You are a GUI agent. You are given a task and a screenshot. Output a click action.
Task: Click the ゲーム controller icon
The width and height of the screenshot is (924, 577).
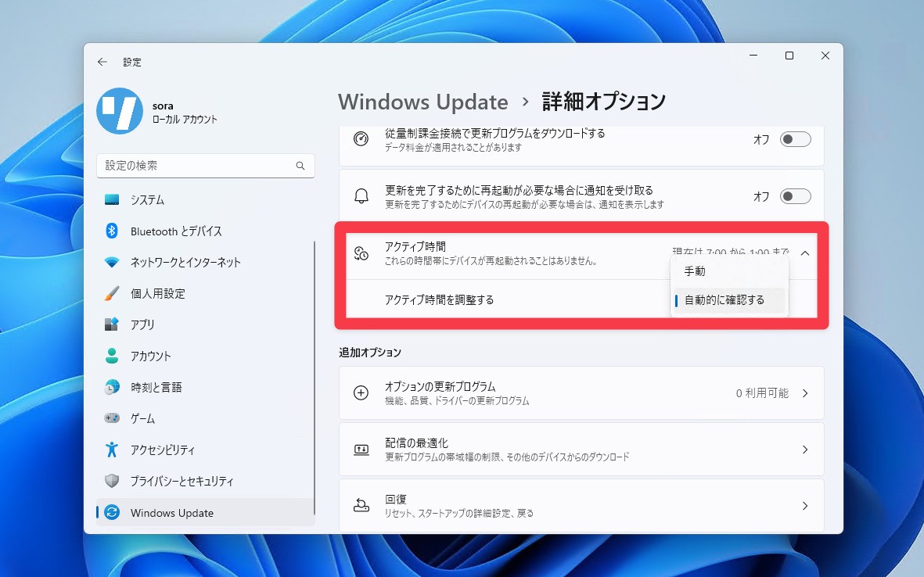click(x=112, y=418)
